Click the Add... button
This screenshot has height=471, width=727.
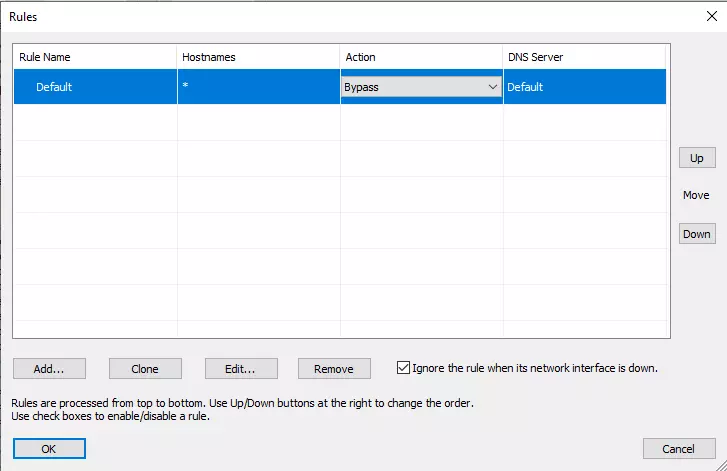coord(49,369)
